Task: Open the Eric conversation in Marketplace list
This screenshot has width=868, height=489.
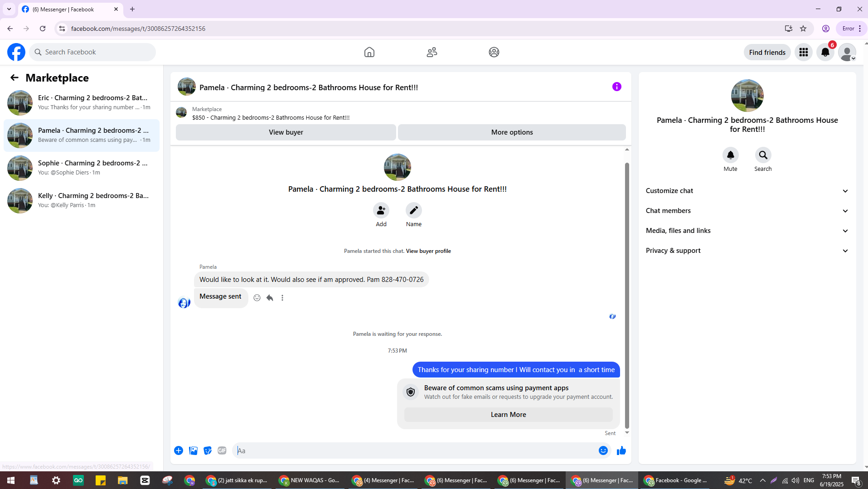Action: pos(82,102)
